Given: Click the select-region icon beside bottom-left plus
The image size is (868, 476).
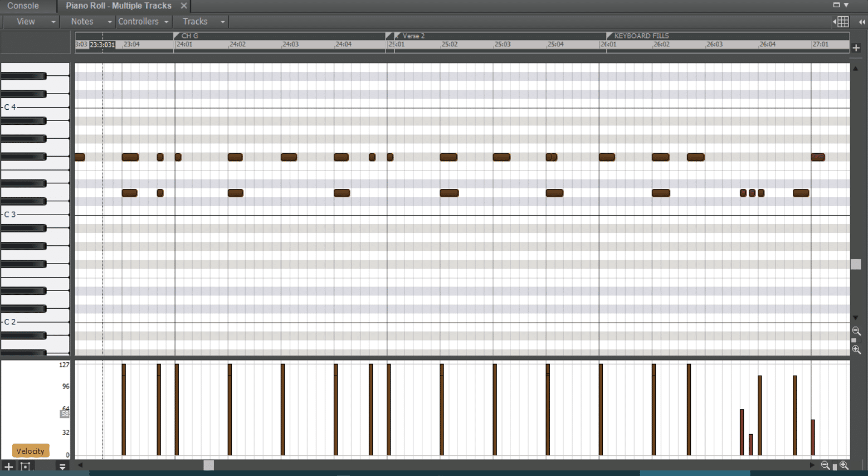Looking at the screenshot, I should [x=26, y=467].
